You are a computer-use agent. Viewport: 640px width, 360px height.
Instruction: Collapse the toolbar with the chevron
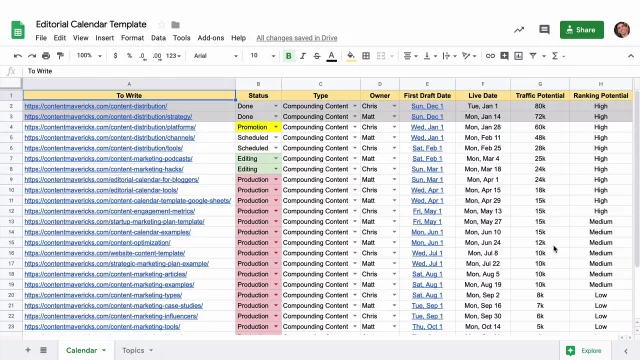coord(631,56)
